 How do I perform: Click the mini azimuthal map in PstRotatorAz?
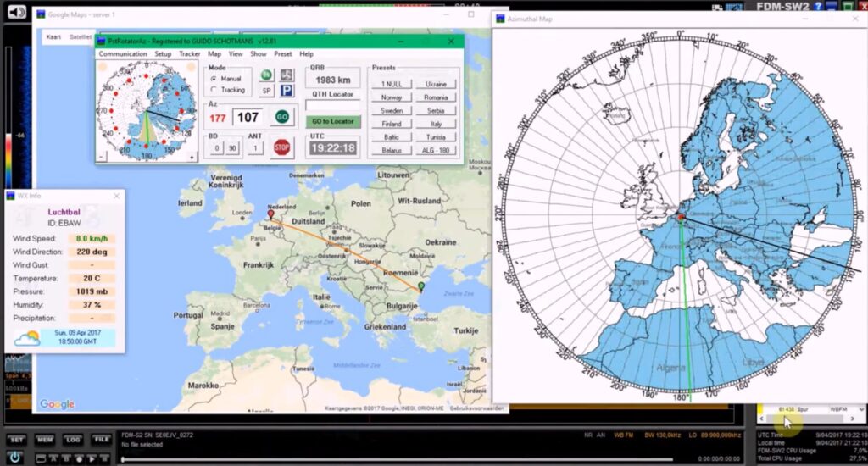(147, 111)
